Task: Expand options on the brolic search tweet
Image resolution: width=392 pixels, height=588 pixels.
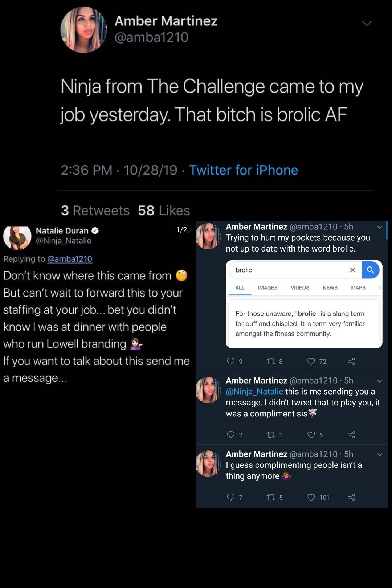Action: [380, 227]
